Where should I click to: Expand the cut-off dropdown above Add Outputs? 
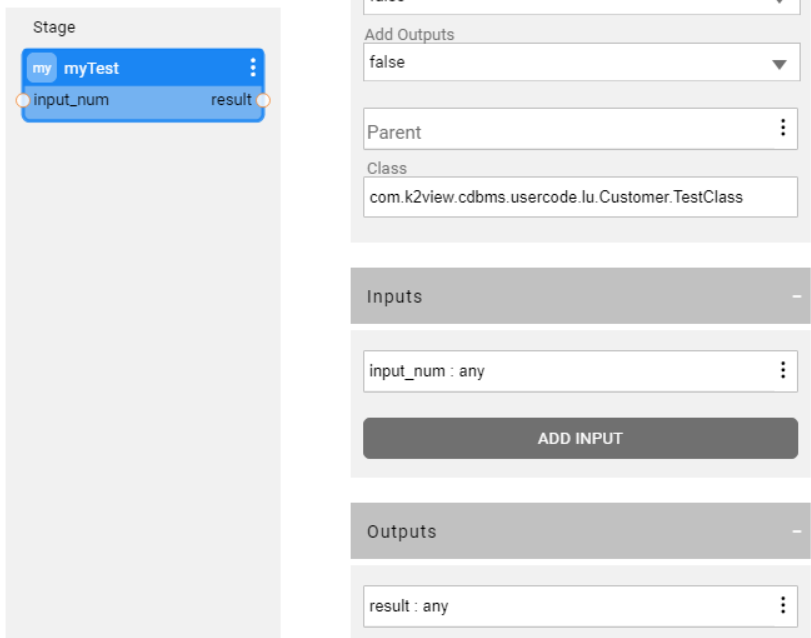click(x=779, y=3)
